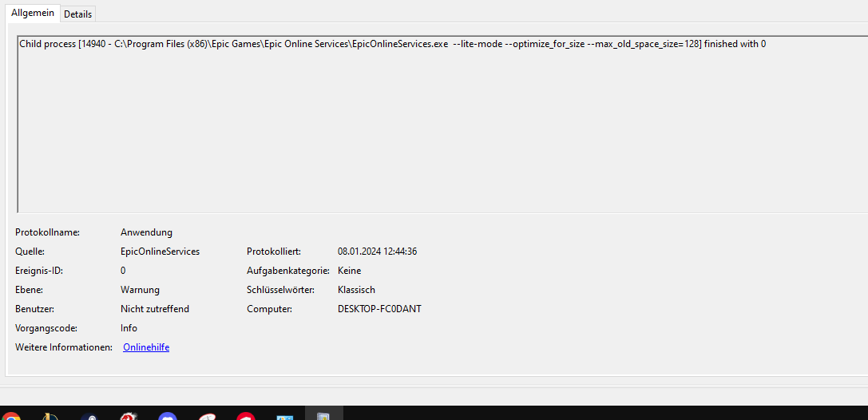The height and width of the screenshot is (420, 868).
Task: Switch to the Allgemein tab
Action: click(33, 14)
